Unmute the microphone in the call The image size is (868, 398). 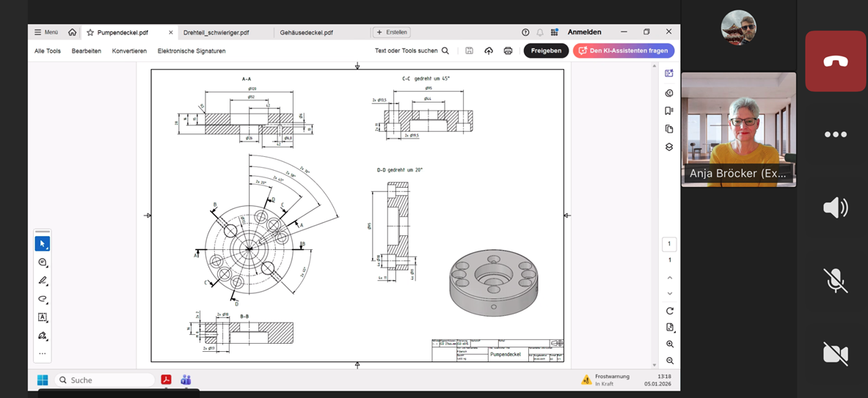tap(835, 281)
